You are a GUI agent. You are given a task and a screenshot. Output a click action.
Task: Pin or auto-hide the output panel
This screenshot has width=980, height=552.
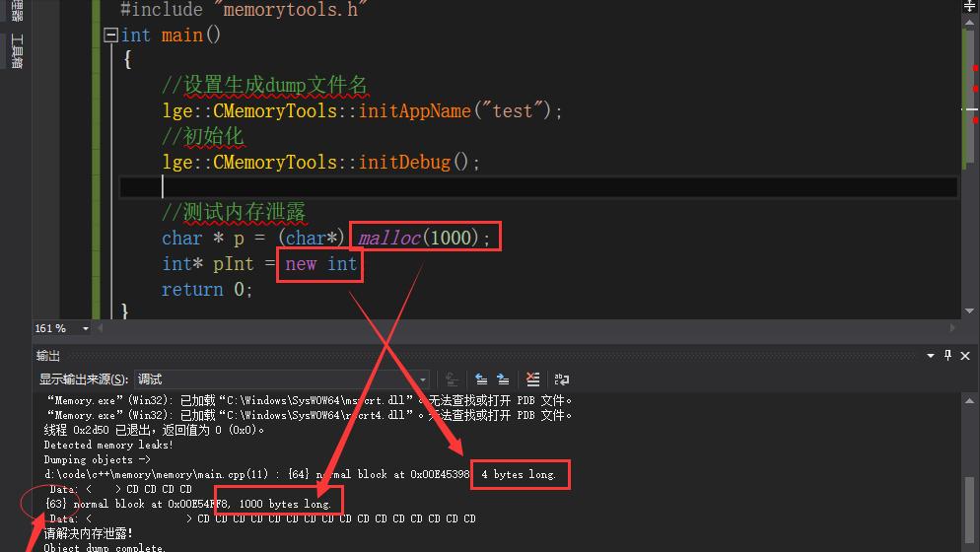coord(947,356)
